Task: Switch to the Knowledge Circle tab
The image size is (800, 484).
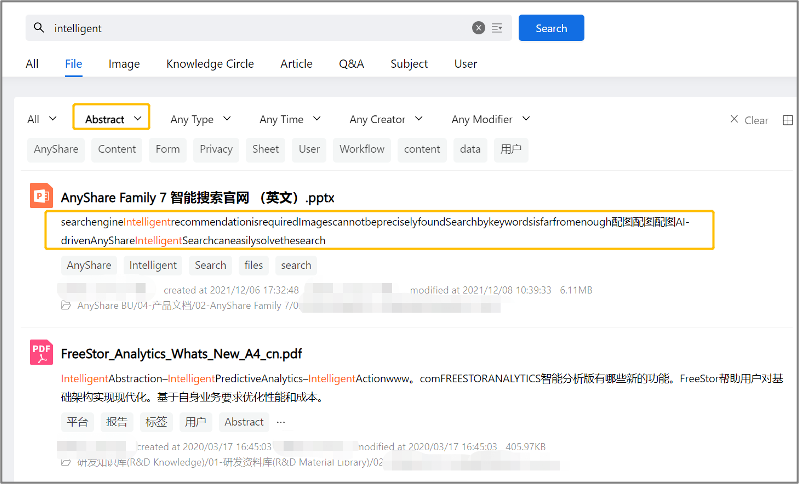Action: point(210,64)
